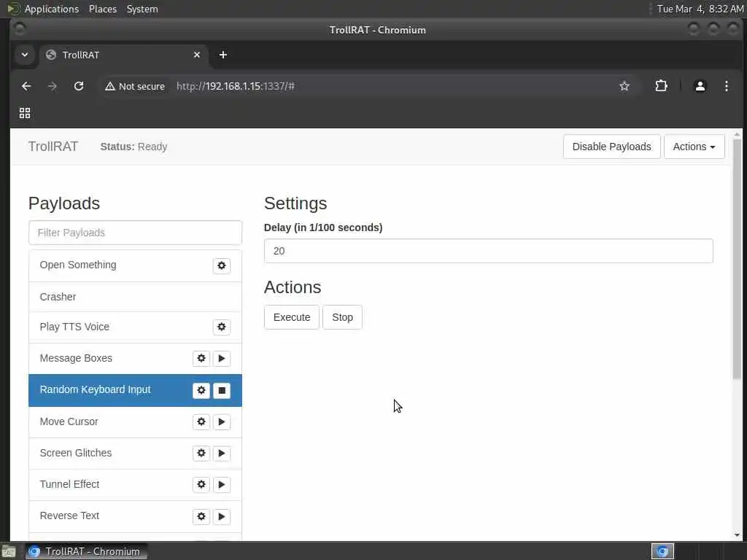Click the page vertical scrollbar
Screen dimensions: 747x560
pyautogui.click(x=737, y=259)
